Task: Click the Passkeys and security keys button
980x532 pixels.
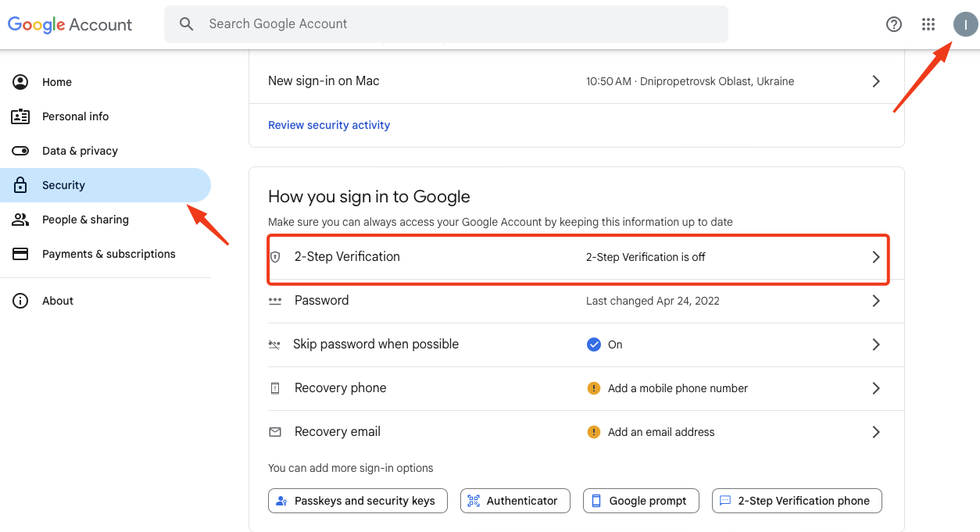Action: (x=358, y=501)
